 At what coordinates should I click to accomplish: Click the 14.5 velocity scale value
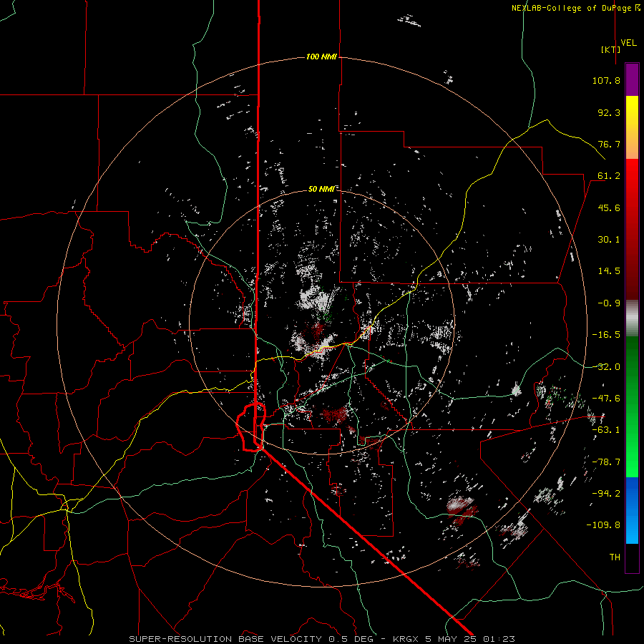pos(609,271)
